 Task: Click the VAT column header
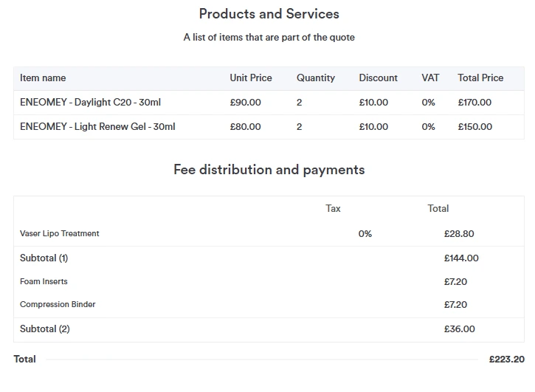[430, 78]
